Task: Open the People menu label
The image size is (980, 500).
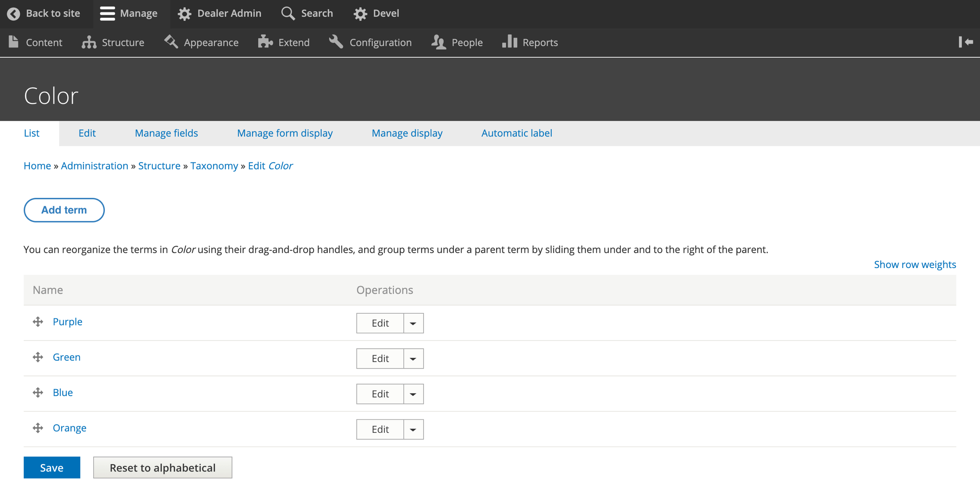Action: [467, 42]
